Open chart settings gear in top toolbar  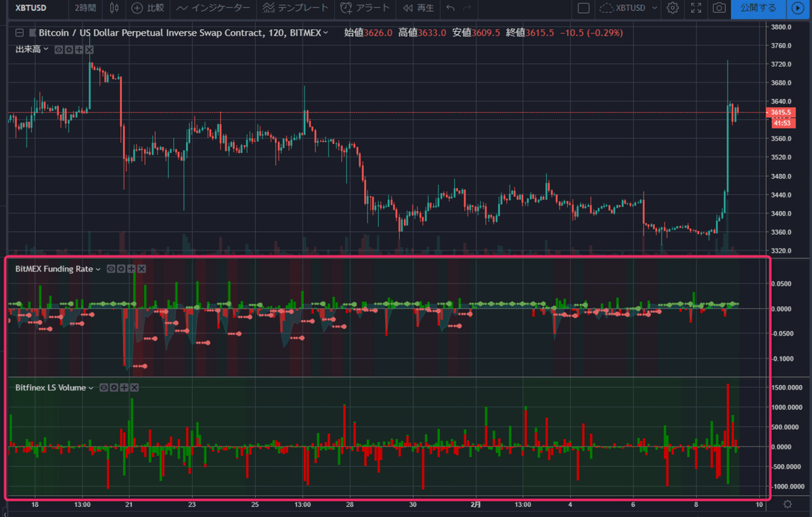(x=672, y=8)
